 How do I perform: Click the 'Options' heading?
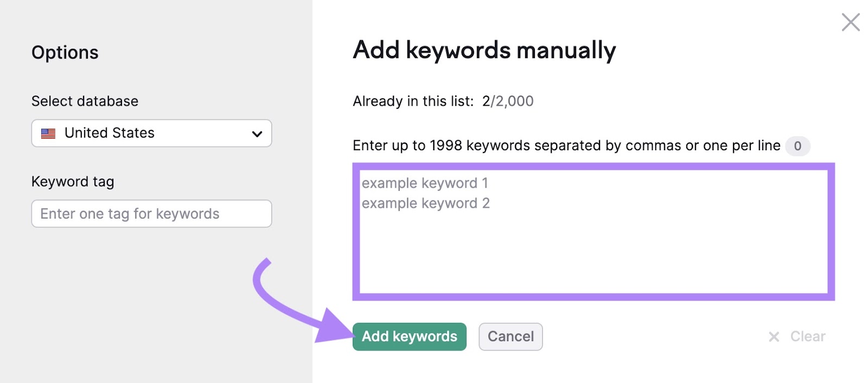pyautogui.click(x=65, y=53)
